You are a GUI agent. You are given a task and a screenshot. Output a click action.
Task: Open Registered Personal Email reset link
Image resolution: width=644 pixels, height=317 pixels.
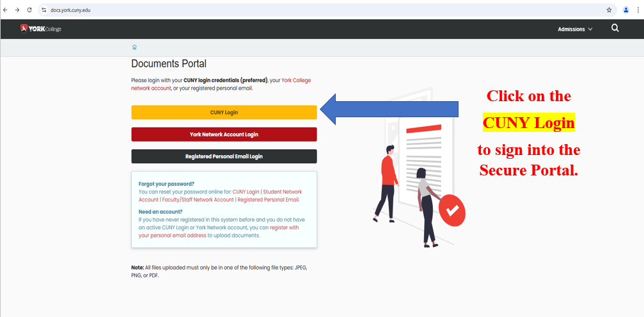point(268,200)
